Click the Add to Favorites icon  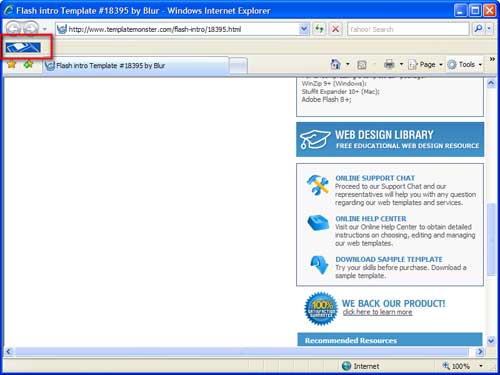29,64
